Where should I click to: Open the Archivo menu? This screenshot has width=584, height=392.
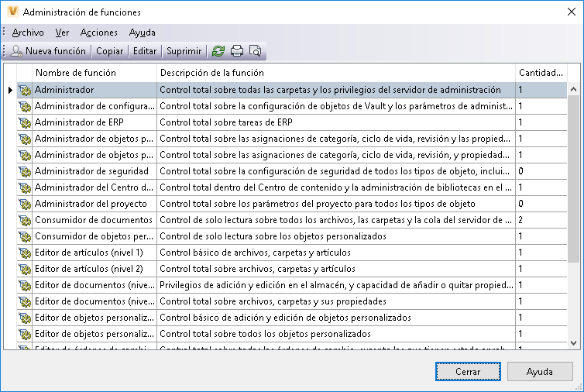point(28,33)
